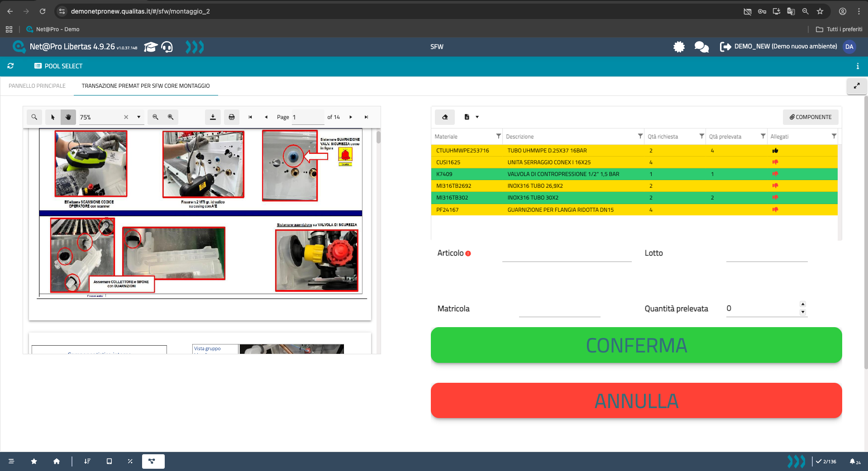Screen dimensions: 868x471
Task: Click the PDF viewer download icon
Action: coord(213,117)
